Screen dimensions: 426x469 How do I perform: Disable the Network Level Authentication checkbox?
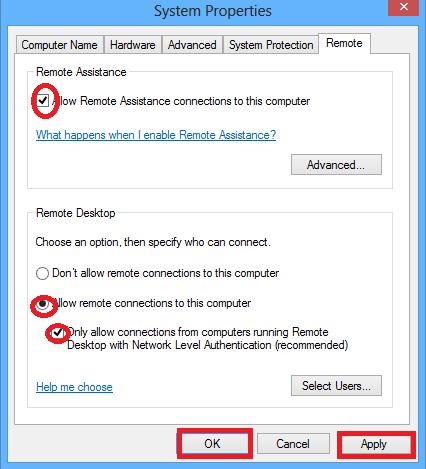58,332
